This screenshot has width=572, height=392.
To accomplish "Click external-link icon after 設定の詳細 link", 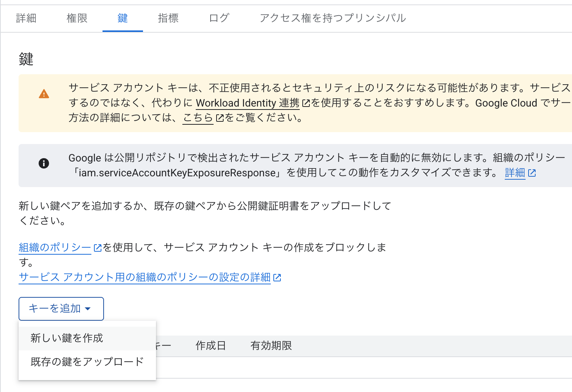I will point(277,278).
